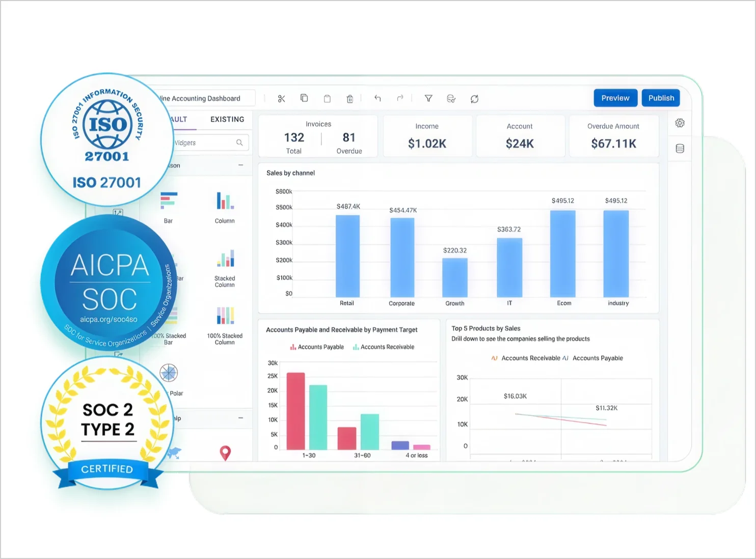
Task: Undo the last dashboard change
Action: coord(377,98)
